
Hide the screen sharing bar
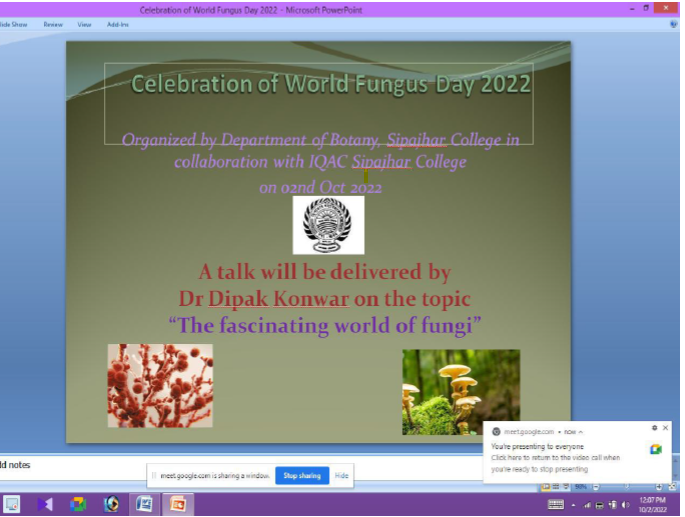342,475
